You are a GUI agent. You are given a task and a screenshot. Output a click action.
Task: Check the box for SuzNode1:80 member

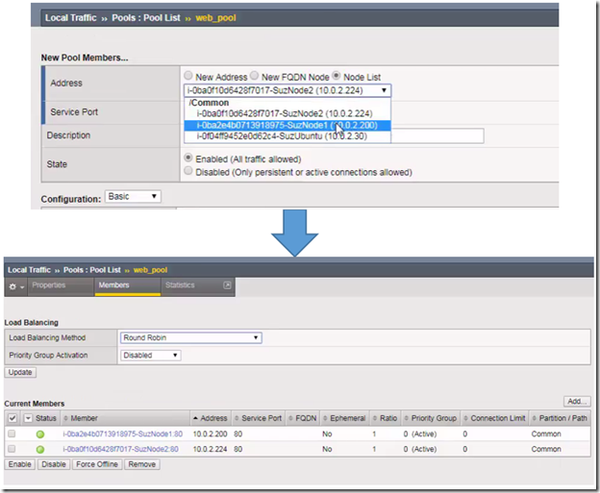12,435
